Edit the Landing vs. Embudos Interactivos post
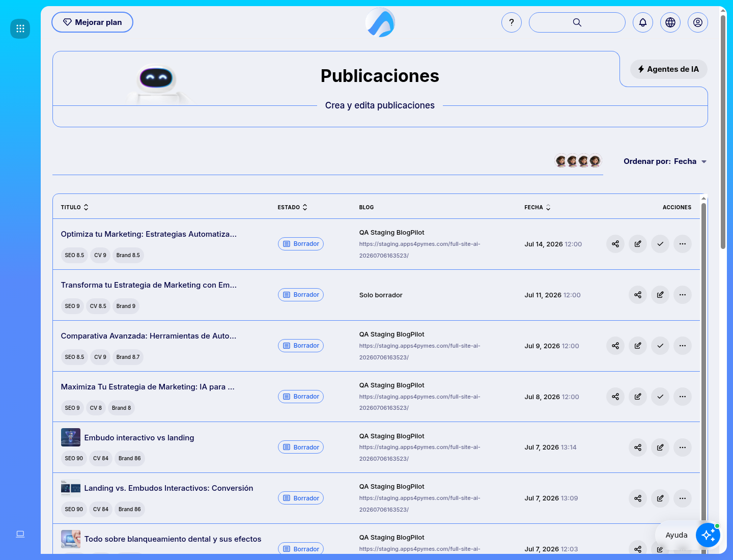The height and width of the screenshot is (560, 733). 660,498
